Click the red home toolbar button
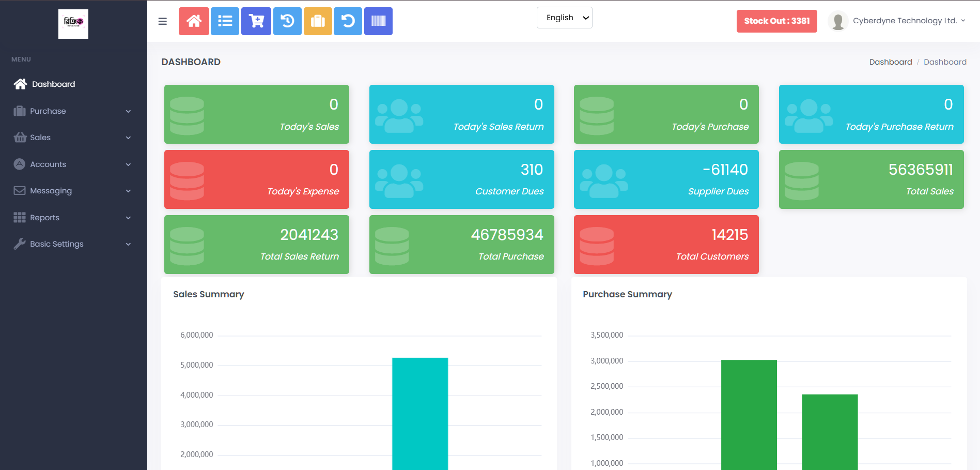This screenshot has width=980, height=470. pyautogui.click(x=194, y=21)
